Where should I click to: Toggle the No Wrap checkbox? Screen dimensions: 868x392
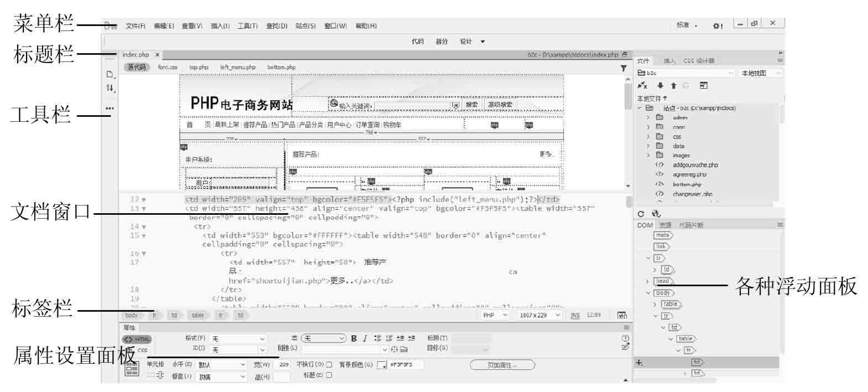point(329,365)
